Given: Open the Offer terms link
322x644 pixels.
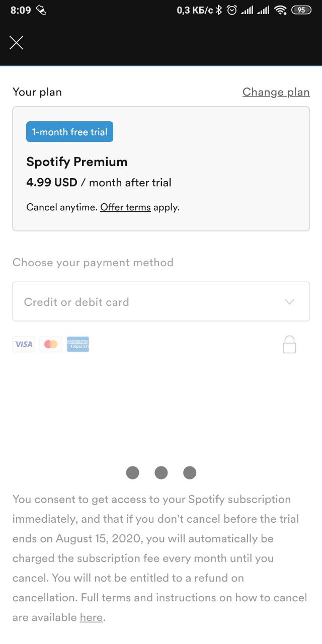Looking at the screenshot, I should click(125, 207).
